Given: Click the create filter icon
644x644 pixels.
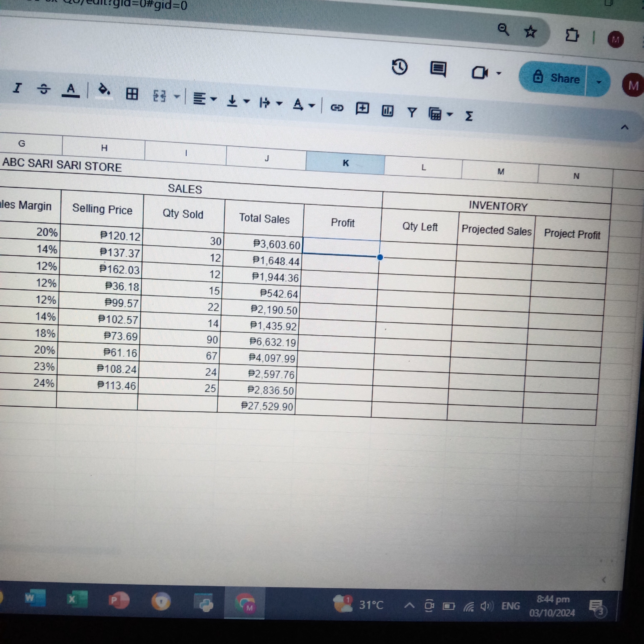Looking at the screenshot, I should pos(412,112).
